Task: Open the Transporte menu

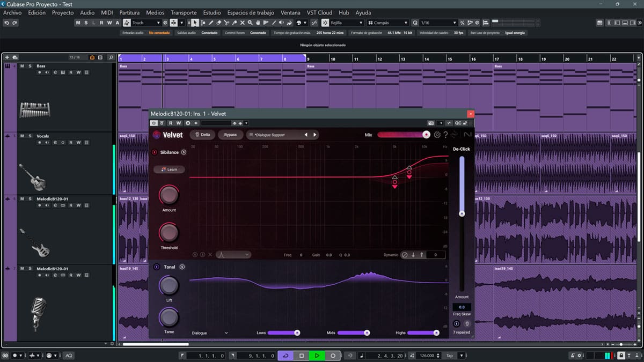Action: 184,12
